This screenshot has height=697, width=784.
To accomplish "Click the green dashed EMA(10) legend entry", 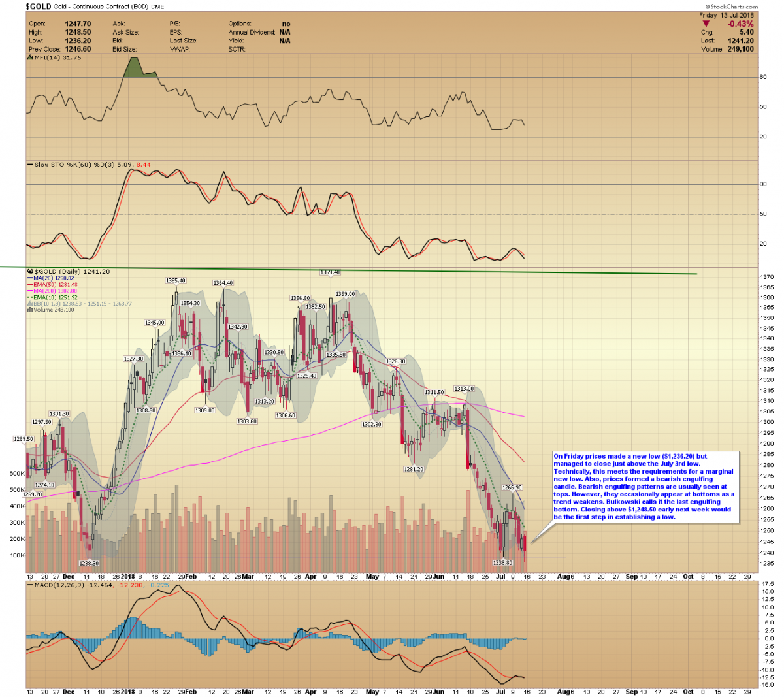I will [x=52, y=297].
